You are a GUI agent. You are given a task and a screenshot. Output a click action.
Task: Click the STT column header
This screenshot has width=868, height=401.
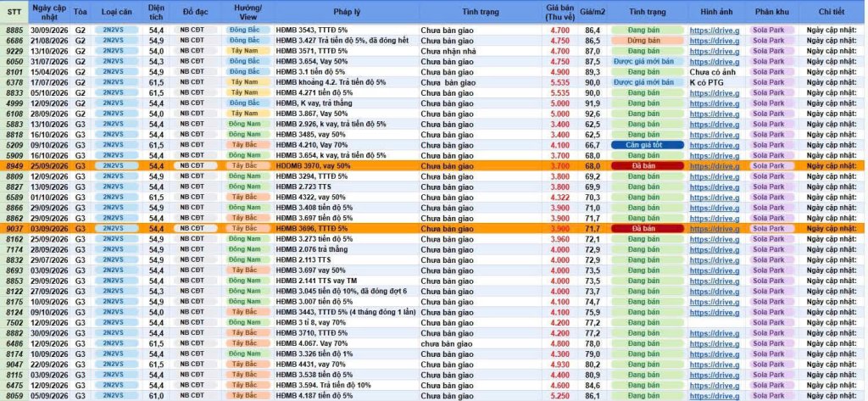point(14,12)
